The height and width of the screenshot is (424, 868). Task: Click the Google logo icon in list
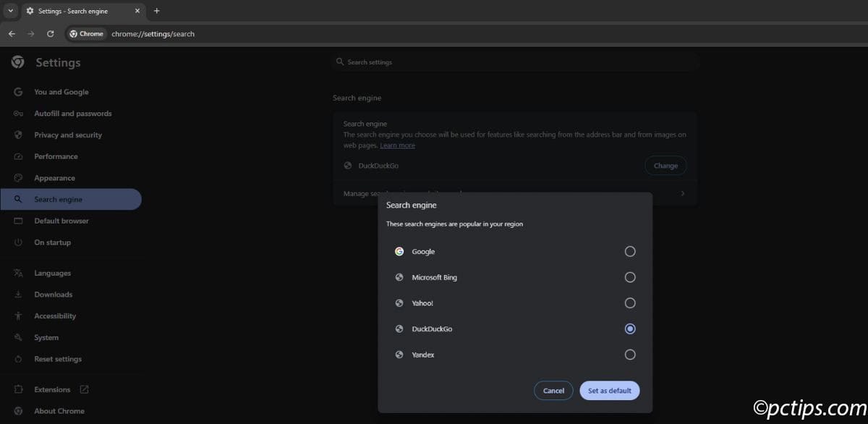pos(399,252)
